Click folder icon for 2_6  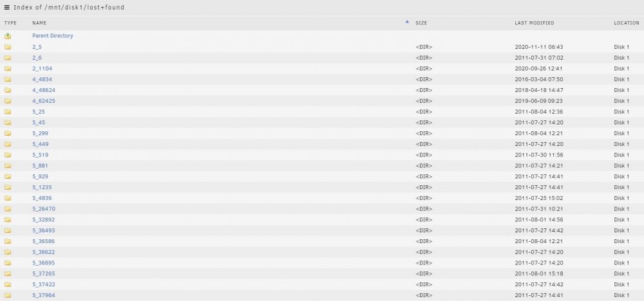[8, 58]
